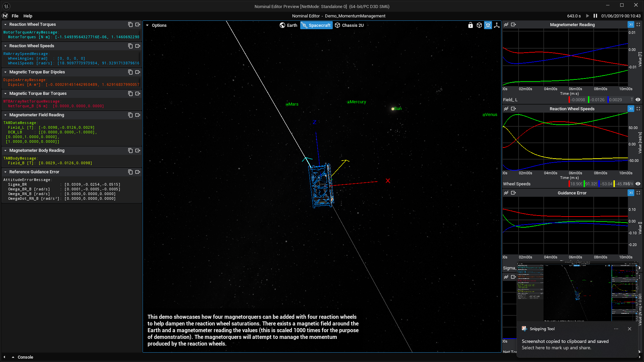Click the coordinate axes gizmo icon
Screen dimensions: 644x362
click(497, 25)
